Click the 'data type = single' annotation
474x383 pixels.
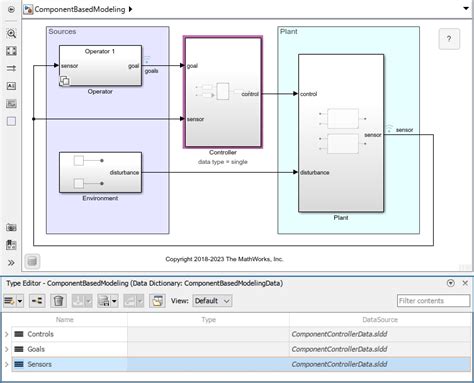click(223, 162)
